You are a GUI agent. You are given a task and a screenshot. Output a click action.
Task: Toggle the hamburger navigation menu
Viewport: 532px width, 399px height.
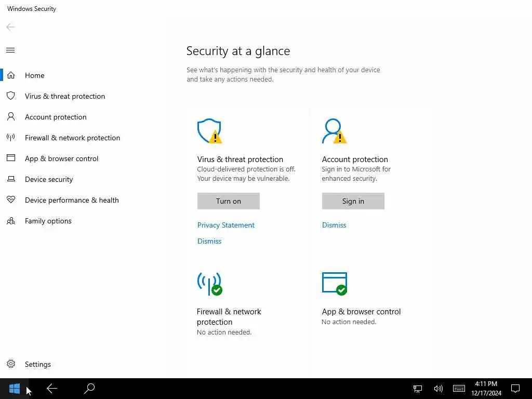[x=10, y=50]
